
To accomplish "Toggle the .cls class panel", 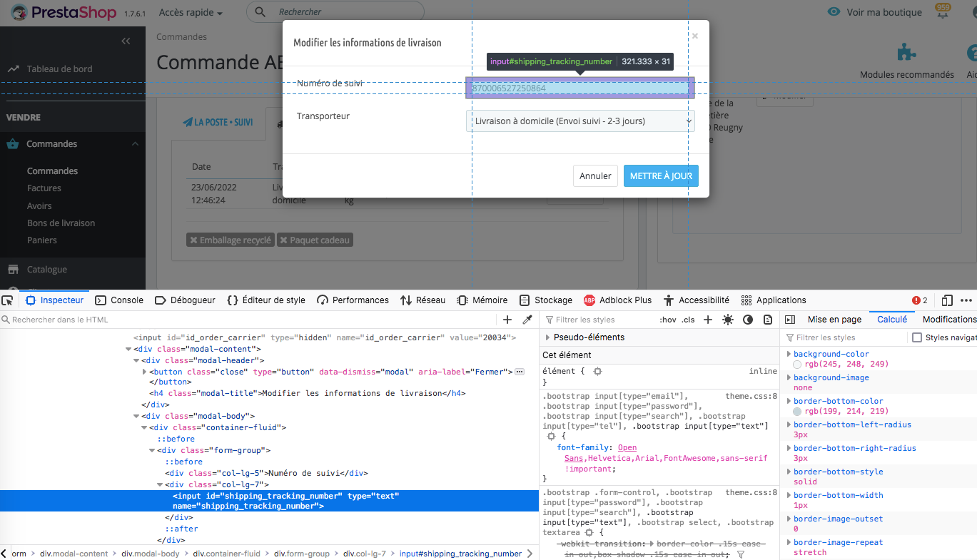I will pyautogui.click(x=689, y=320).
